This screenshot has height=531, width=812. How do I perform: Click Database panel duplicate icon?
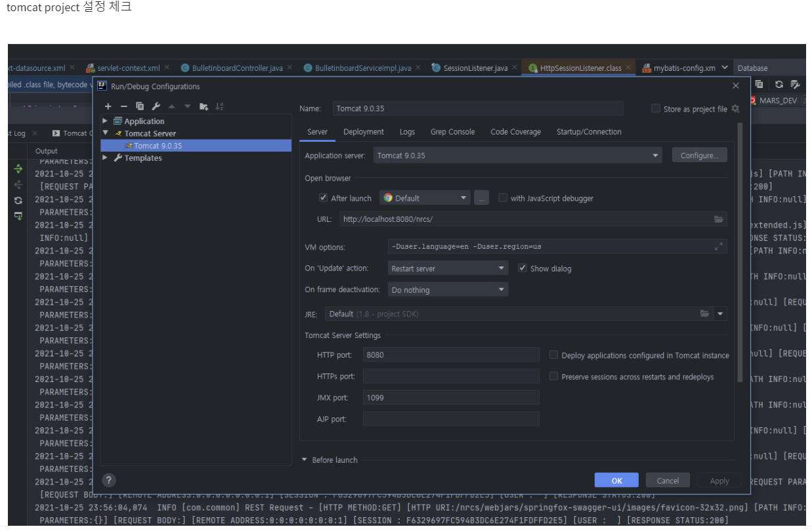click(x=759, y=84)
